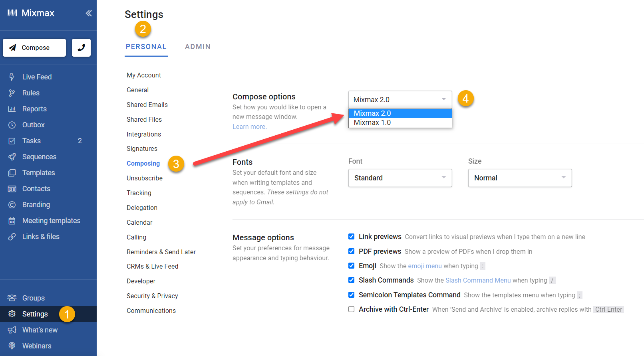Image resolution: width=644 pixels, height=356 pixels.
Task: Click the Sequences rocket icon
Action: pos(12,157)
